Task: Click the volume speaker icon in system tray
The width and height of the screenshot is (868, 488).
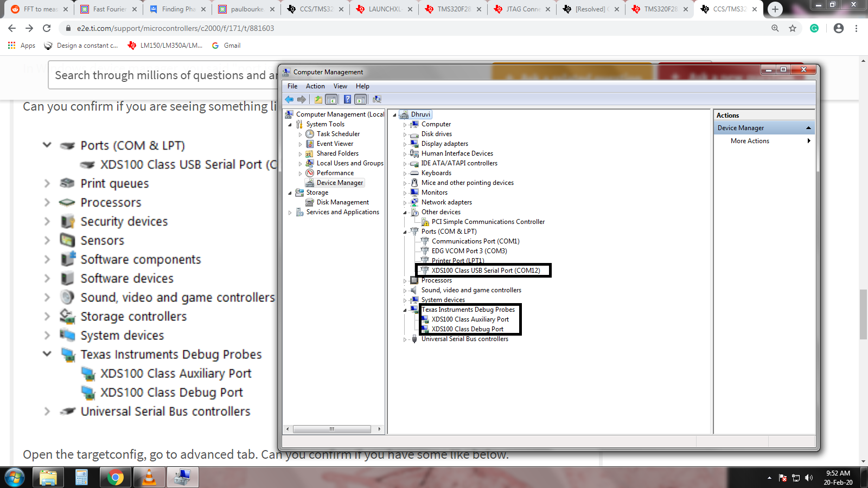Action: (809, 478)
